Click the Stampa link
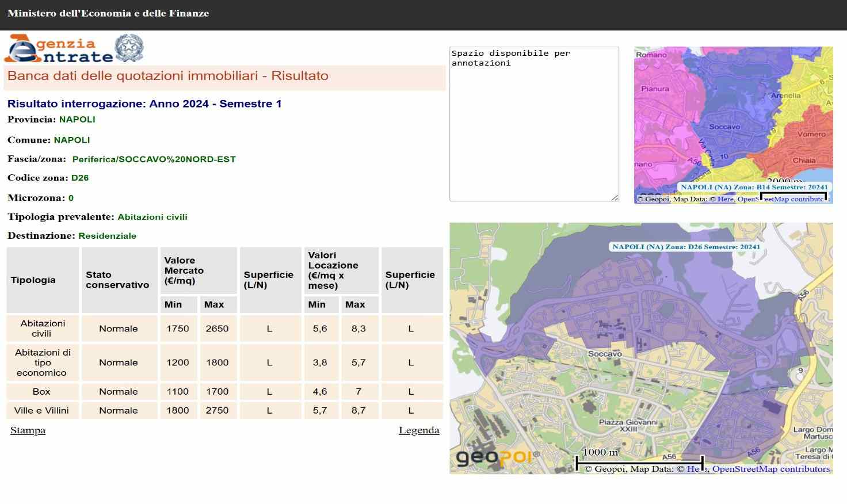The image size is (847, 504). click(28, 430)
